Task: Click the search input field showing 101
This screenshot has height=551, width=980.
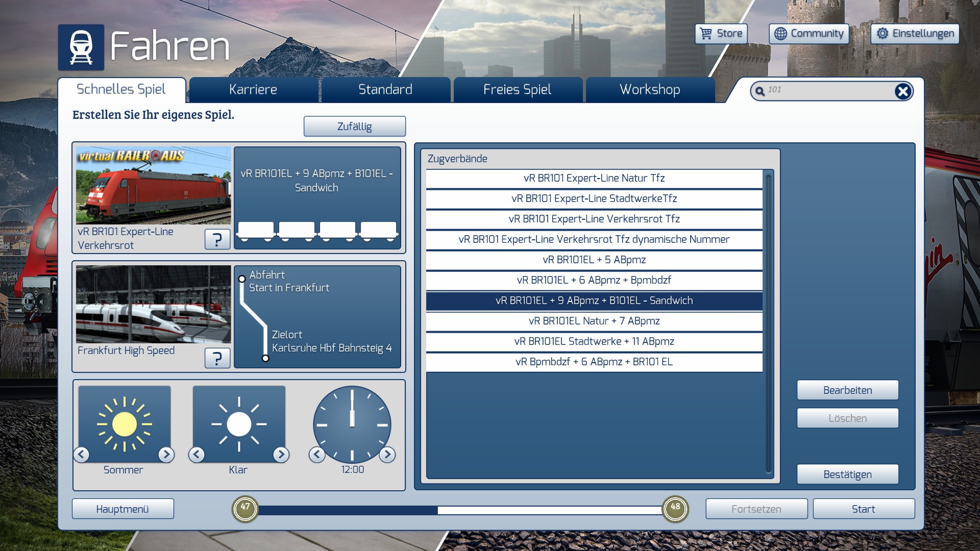Action: tap(827, 90)
